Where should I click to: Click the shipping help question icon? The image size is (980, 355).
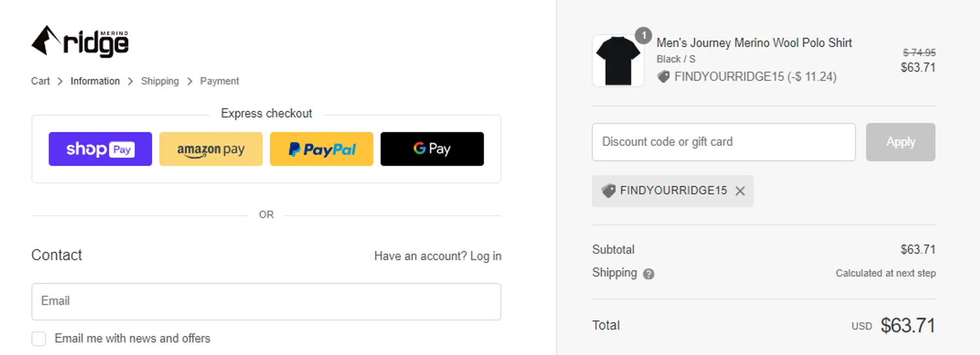coord(648,274)
